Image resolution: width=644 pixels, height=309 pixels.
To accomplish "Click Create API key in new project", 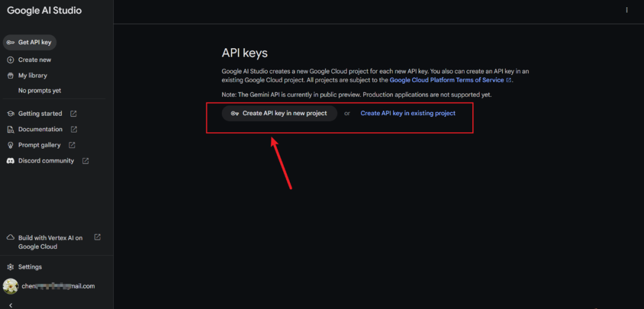I will [279, 113].
